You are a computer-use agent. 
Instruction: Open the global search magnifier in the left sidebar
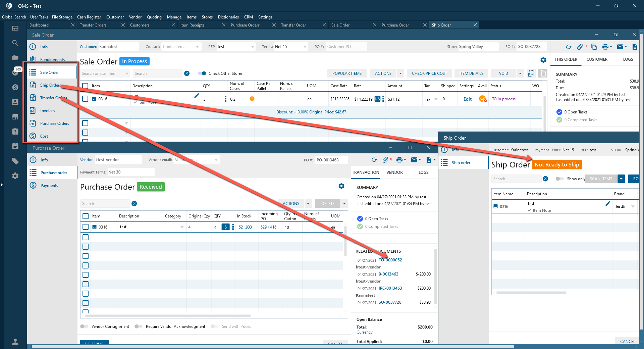pos(15,43)
